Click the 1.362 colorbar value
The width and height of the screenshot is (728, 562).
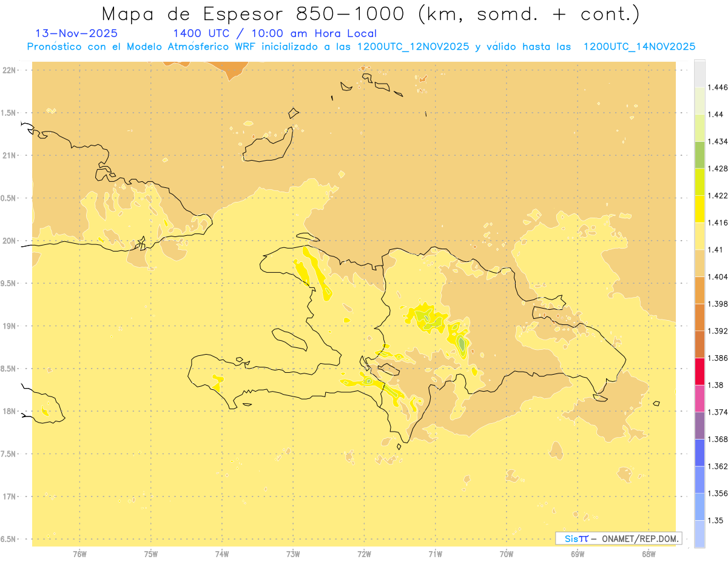[x=719, y=466]
